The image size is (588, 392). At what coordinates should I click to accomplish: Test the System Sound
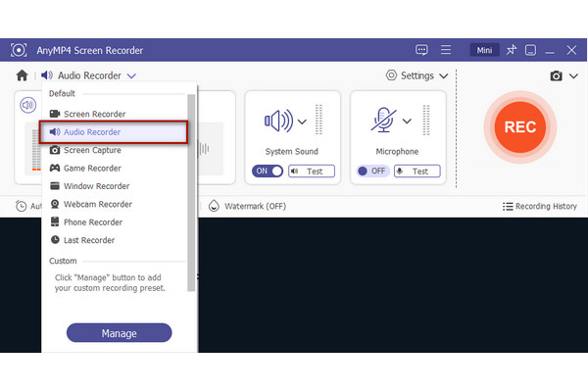(312, 171)
